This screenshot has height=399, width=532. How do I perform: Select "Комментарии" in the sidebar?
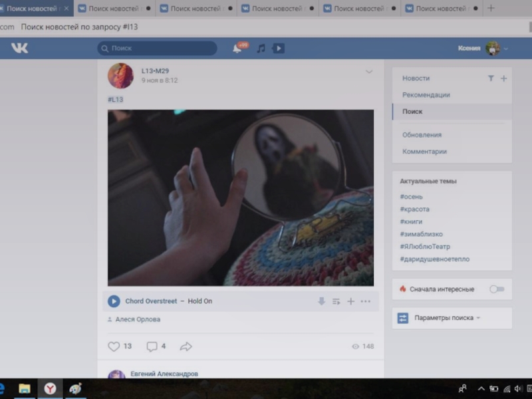[x=424, y=152]
